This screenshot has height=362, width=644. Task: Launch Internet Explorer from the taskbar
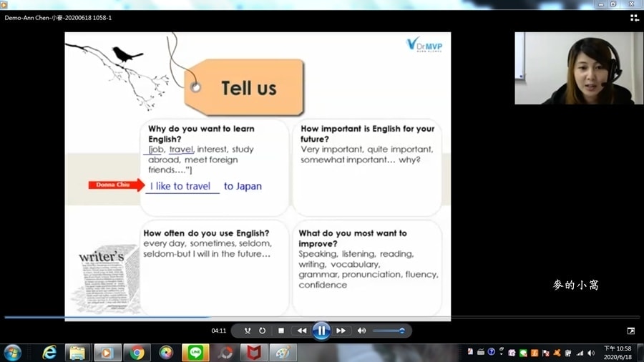[x=49, y=353]
